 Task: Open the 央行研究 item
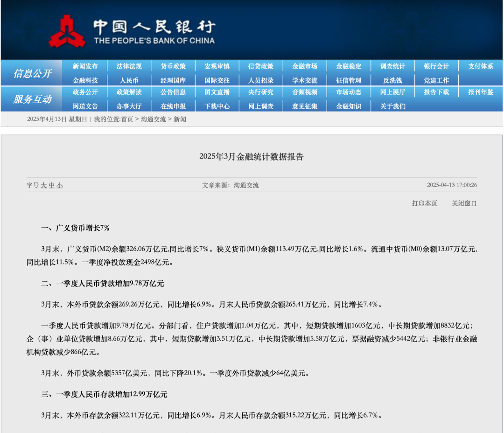coord(260,93)
